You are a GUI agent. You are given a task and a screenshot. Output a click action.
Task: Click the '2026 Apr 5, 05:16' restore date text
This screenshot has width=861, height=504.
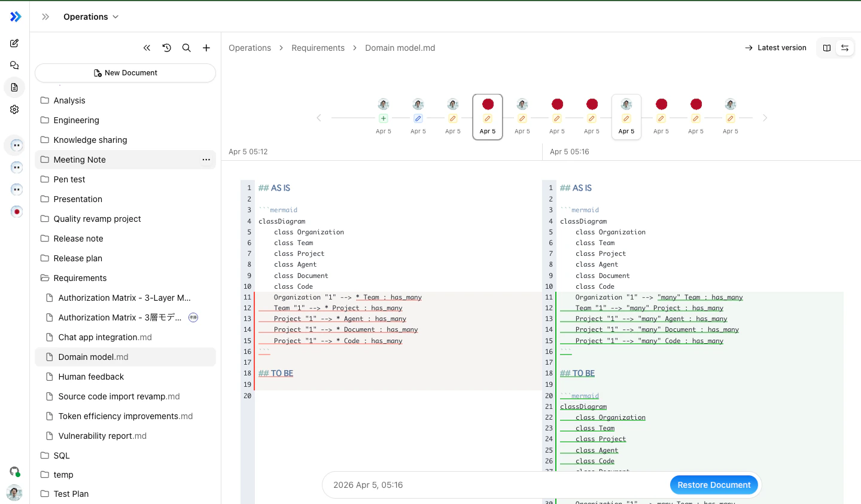coord(368,485)
